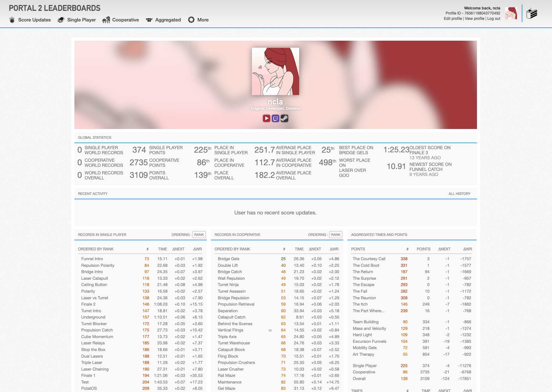Click the Score Updates stopwatch icon

coord(12,20)
